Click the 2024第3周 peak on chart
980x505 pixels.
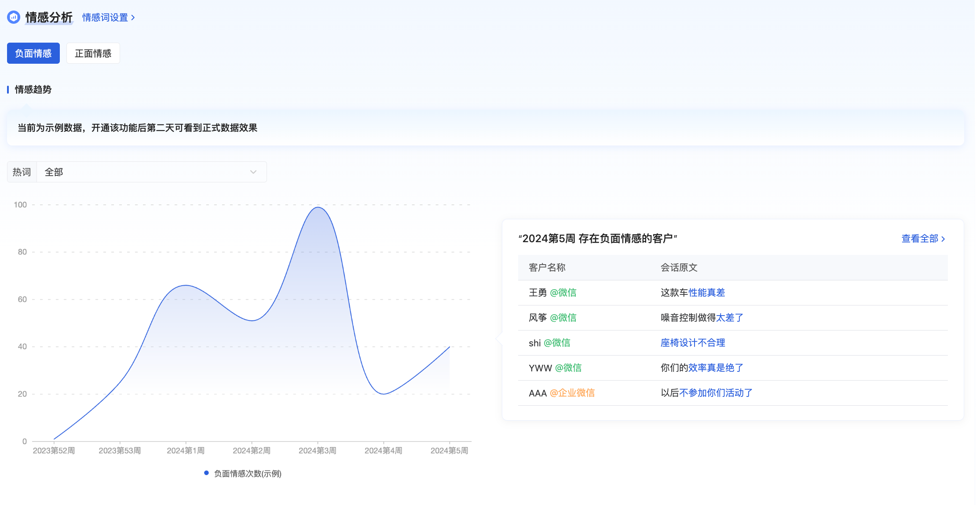point(318,207)
